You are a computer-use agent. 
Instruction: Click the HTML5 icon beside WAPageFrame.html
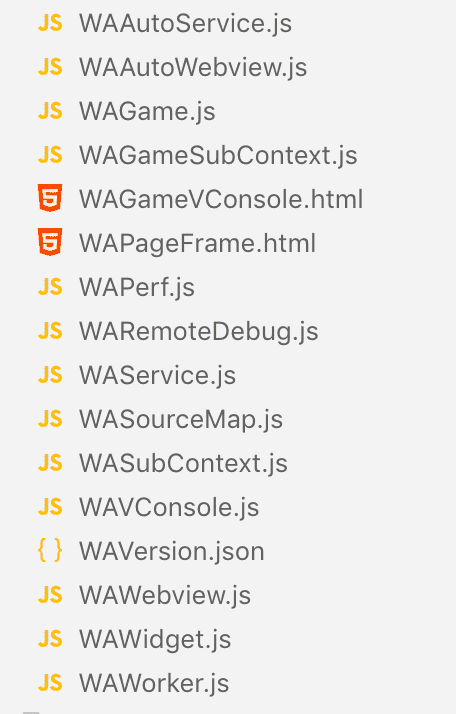(x=50, y=242)
